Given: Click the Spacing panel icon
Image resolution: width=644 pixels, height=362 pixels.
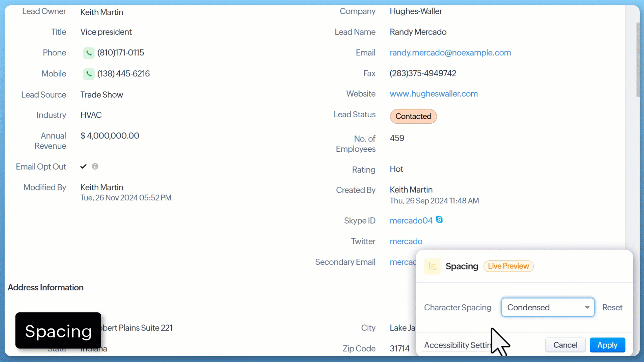Looking at the screenshot, I should (x=432, y=266).
